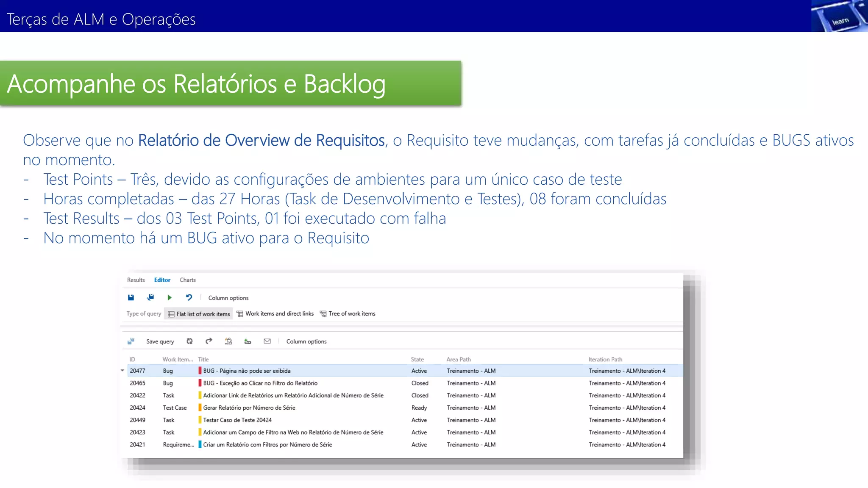This screenshot has height=488, width=868.
Task: Click ID cell 20465
Action: (137, 383)
